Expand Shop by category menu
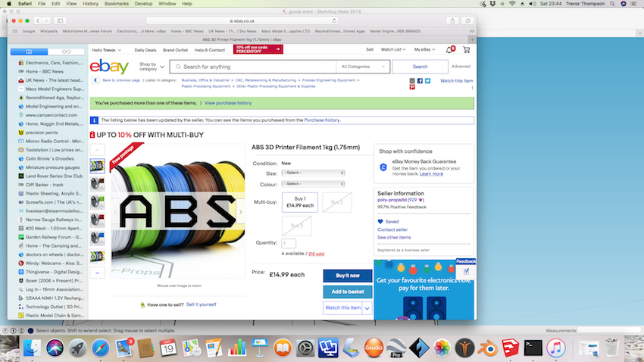 (x=152, y=67)
